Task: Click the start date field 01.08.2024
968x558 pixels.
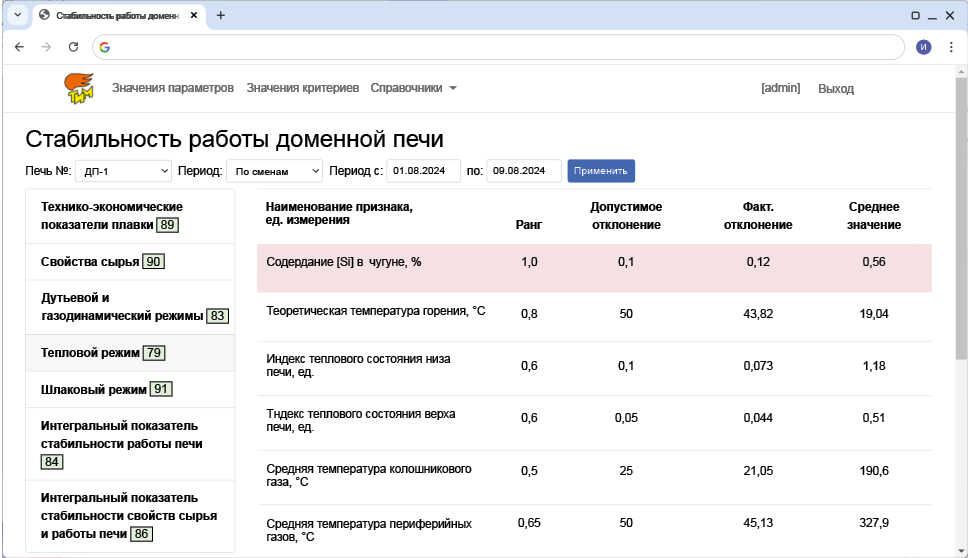Action: pos(424,171)
